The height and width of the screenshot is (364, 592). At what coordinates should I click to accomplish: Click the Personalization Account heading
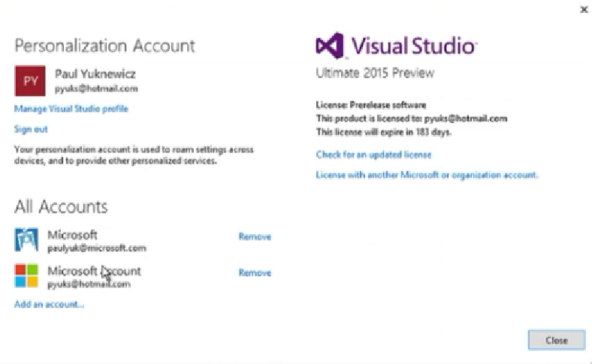(x=104, y=46)
